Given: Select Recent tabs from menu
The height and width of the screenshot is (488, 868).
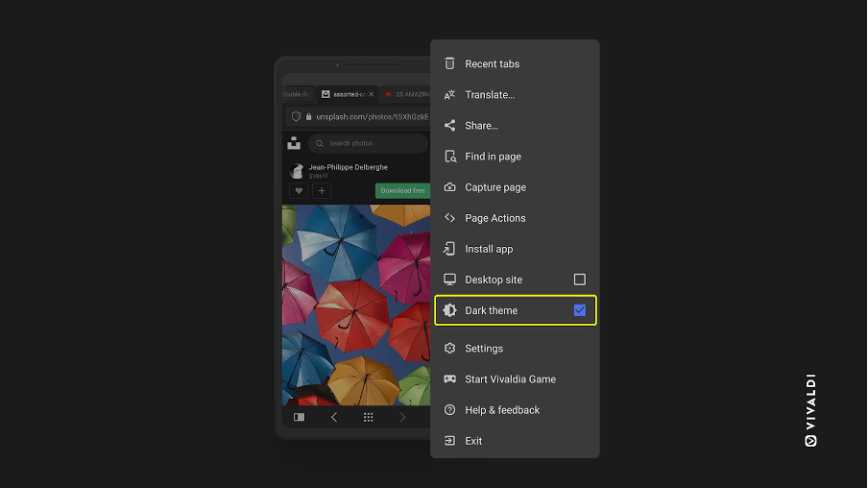Looking at the screenshot, I should click(x=492, y=64).
